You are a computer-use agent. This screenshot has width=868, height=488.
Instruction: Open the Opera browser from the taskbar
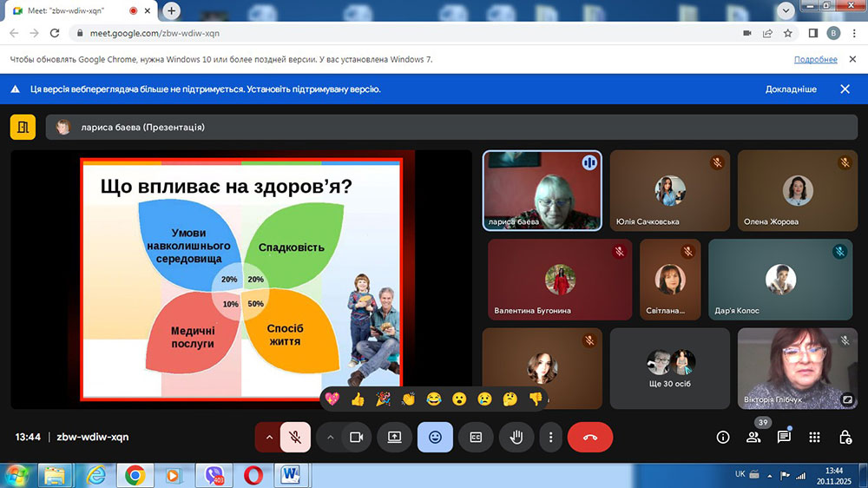[253, 475]
